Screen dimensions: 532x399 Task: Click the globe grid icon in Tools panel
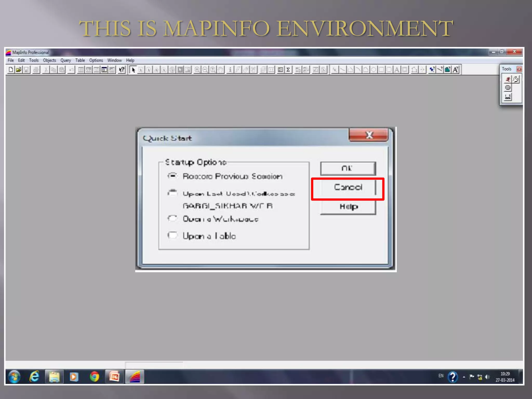point(508,88)
